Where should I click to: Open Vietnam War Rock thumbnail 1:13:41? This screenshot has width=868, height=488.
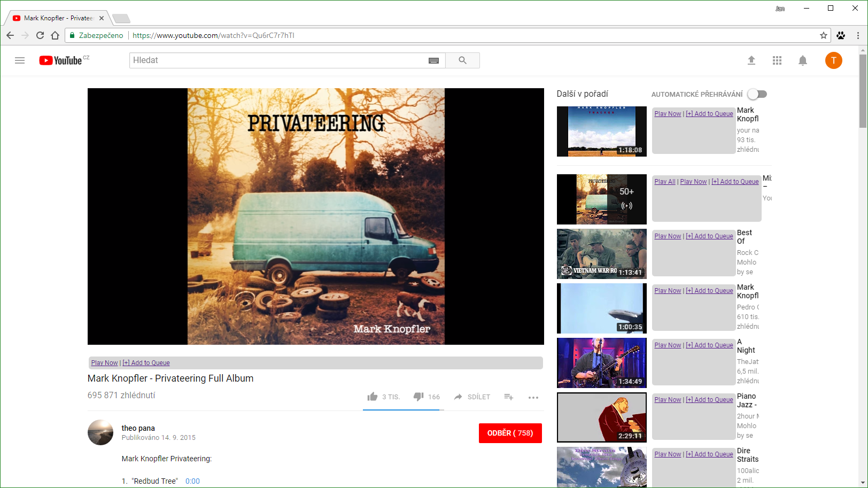pyautogui.click(x=601, y=254)
